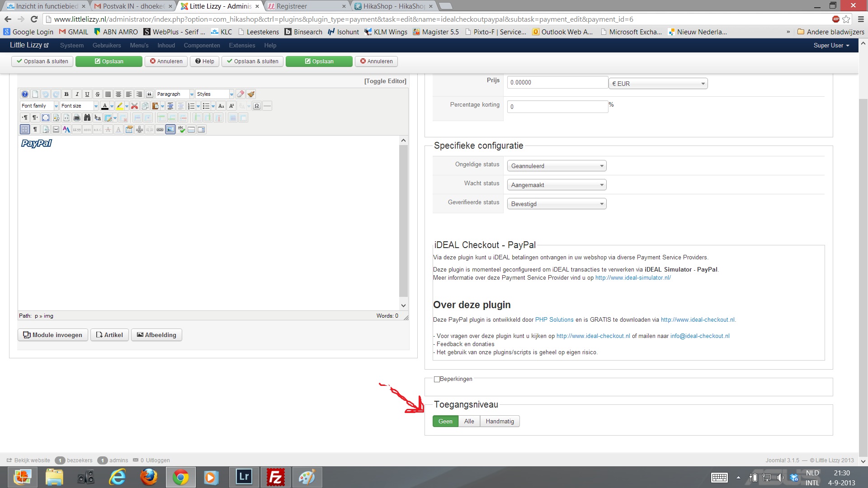This screenshot has width=868, height=488.
Task: Click the anchor icon in the editor
Action: point(139,129)
